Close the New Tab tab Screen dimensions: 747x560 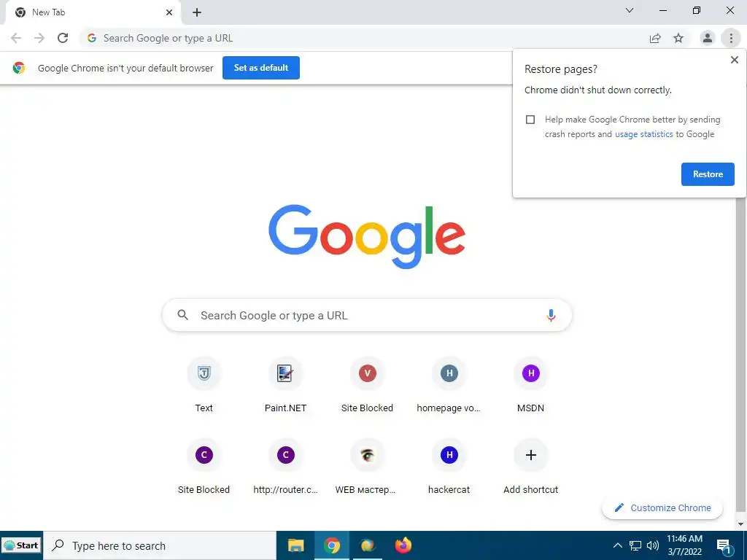[169, 12]
